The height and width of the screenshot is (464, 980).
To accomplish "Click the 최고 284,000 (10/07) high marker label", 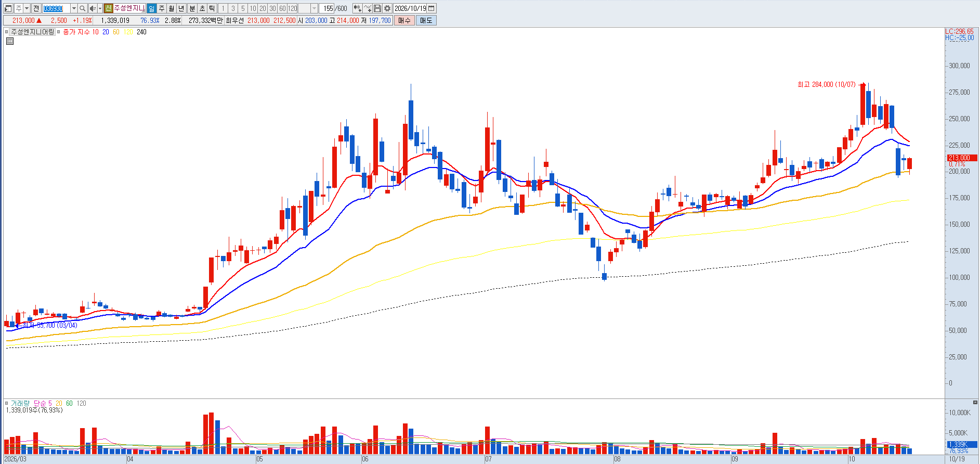I will point(826,84).
